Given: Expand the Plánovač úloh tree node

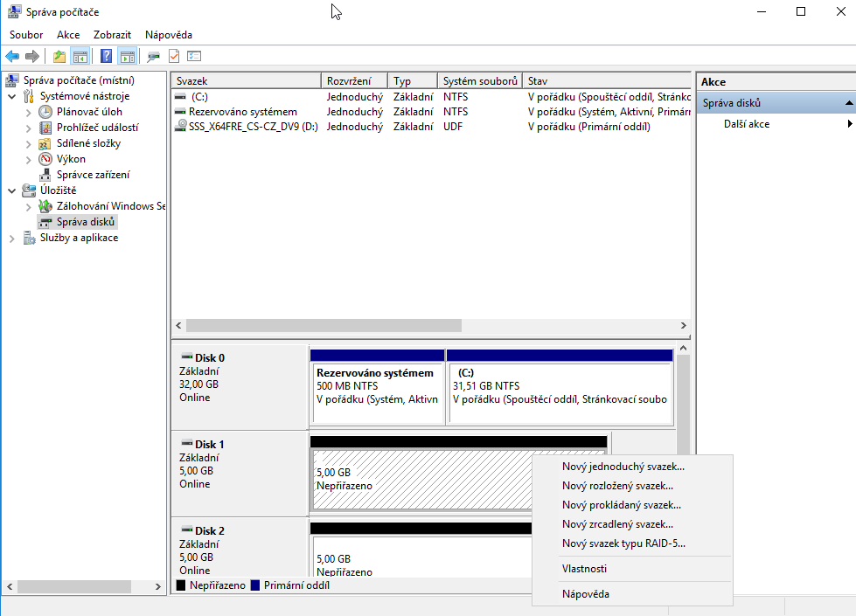Looking at the screenshot, I should [29, 112].
